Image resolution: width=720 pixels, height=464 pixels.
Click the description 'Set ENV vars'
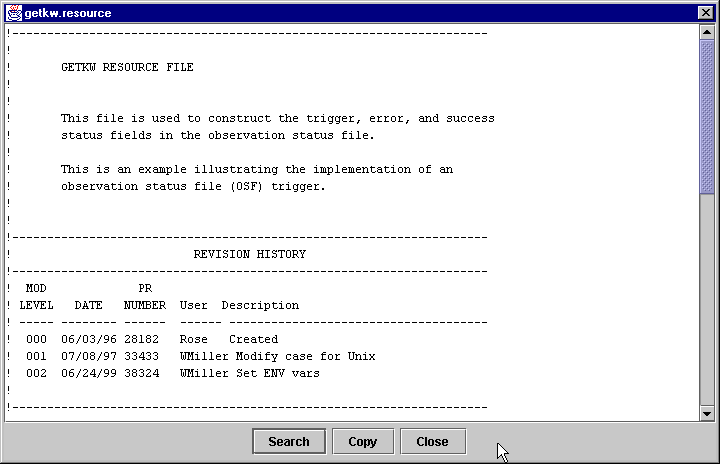tap(278, 373)
